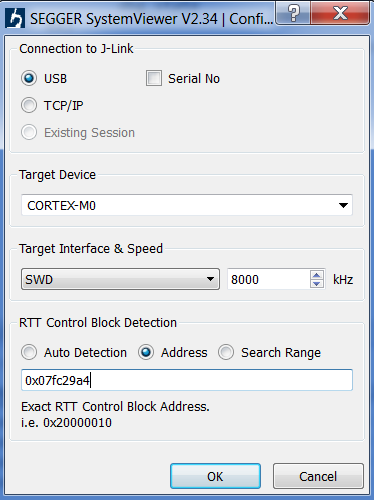Decrease speed with the down spinner arrow
This screenshot has height=500, width=374.
pos(317,284)
